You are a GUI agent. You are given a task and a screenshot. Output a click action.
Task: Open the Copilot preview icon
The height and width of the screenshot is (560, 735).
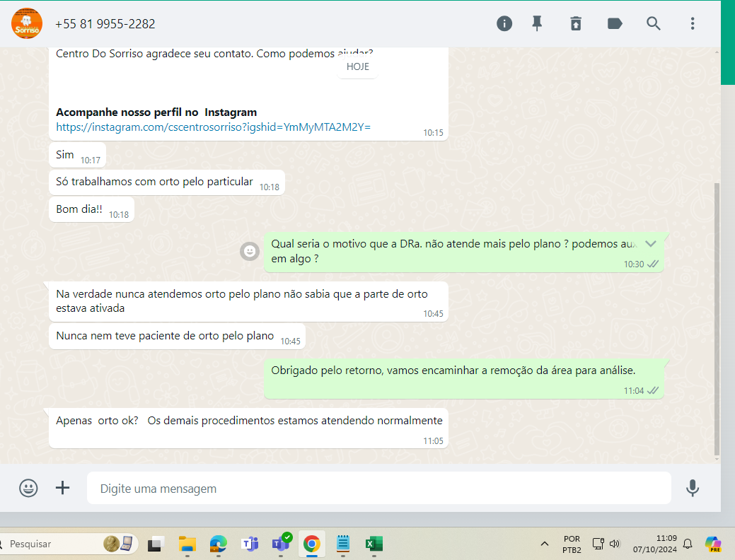click(713, 544)
